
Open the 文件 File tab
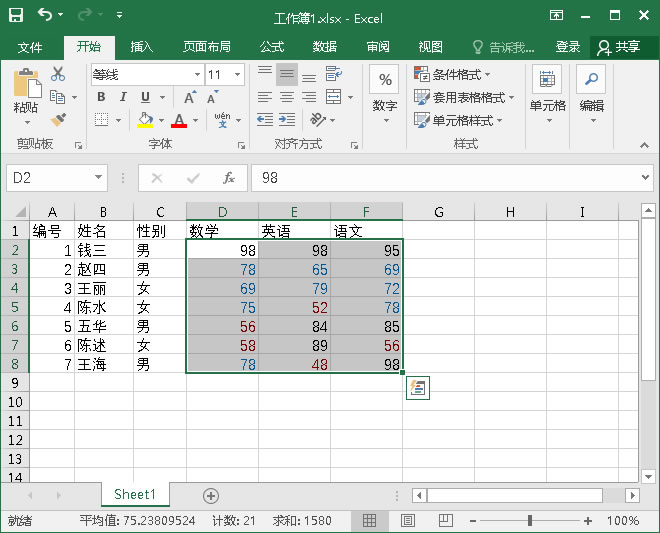tap(30, 47)
